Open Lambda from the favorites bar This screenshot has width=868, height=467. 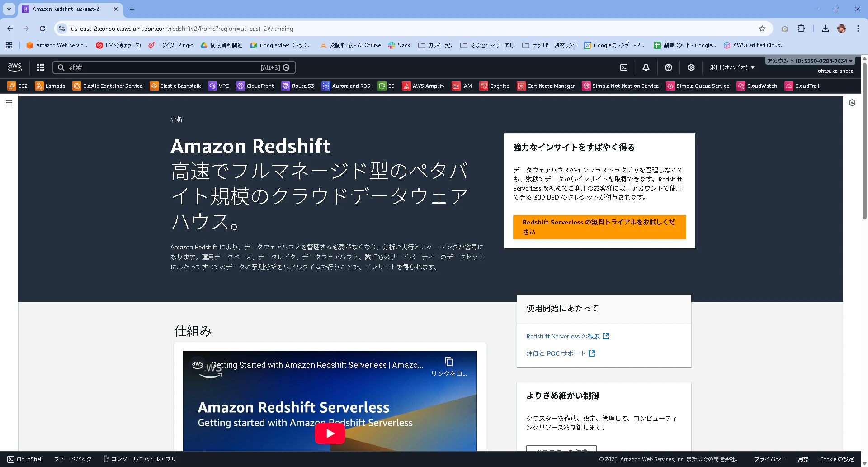[50, 86]
